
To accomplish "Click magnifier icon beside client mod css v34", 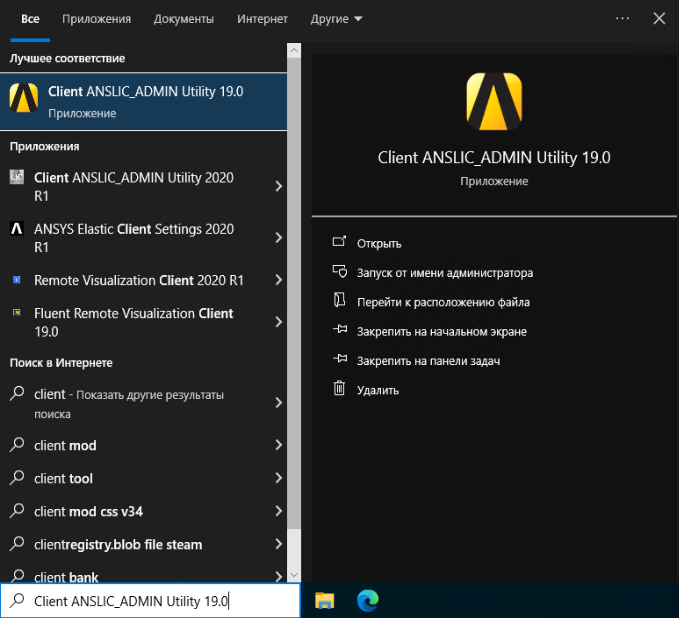I will click(x=17, y=511).
